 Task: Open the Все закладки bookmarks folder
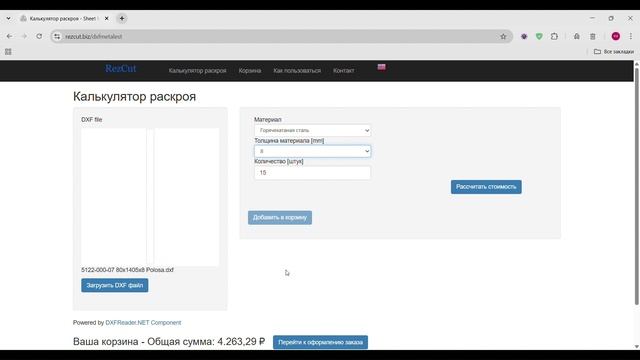(x=614, y=52)
